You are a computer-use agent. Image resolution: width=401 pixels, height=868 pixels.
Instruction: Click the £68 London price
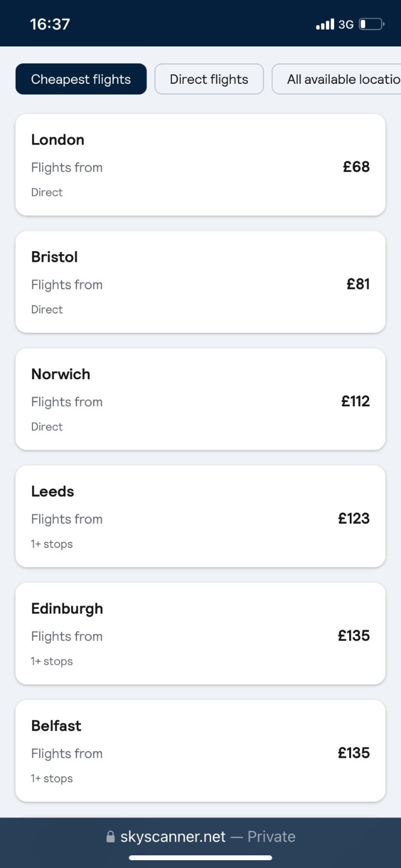(x=356, y=167)
